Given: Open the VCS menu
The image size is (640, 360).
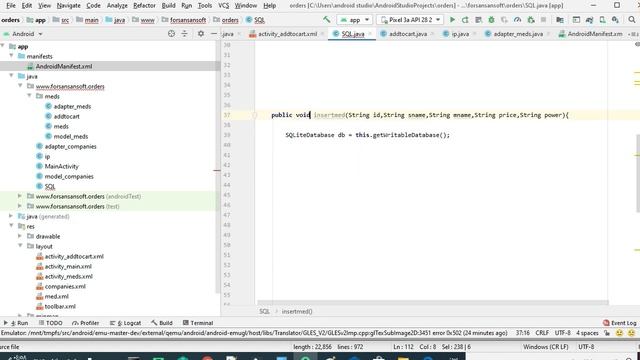Looking at the screenshot, I should (223, 5).
